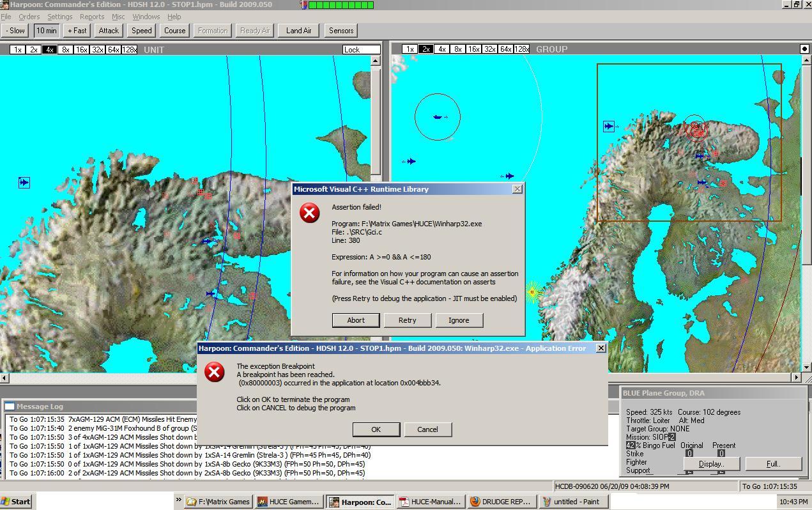Image resolution: width=812 pixels, height=510 pixels.
Task: Select the blue ship inside circle on Group map
Action: (x=438, y=117)
